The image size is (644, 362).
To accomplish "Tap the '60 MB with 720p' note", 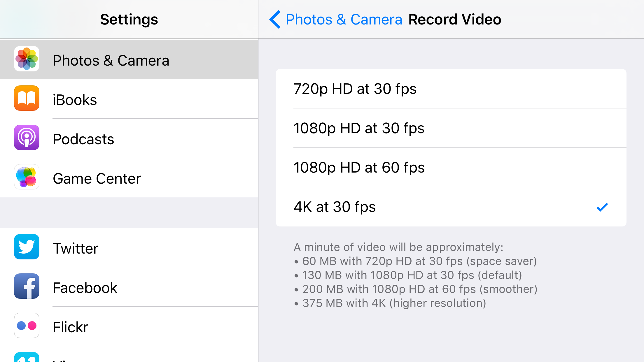I will (x=416, y=261).
